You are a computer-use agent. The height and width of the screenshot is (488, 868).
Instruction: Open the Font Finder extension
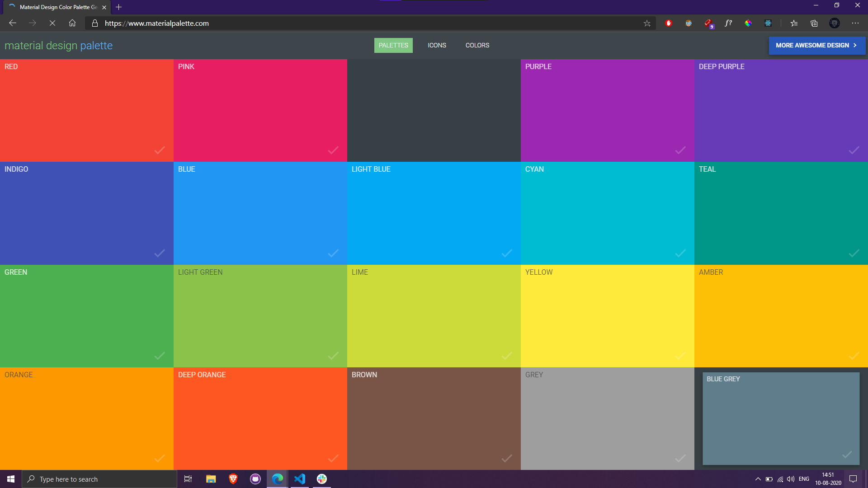728,23
